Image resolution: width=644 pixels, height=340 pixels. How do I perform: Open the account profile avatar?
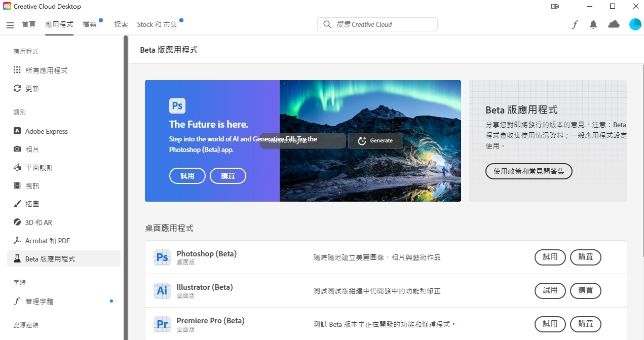pyautogui.click(x=635, y=24)
